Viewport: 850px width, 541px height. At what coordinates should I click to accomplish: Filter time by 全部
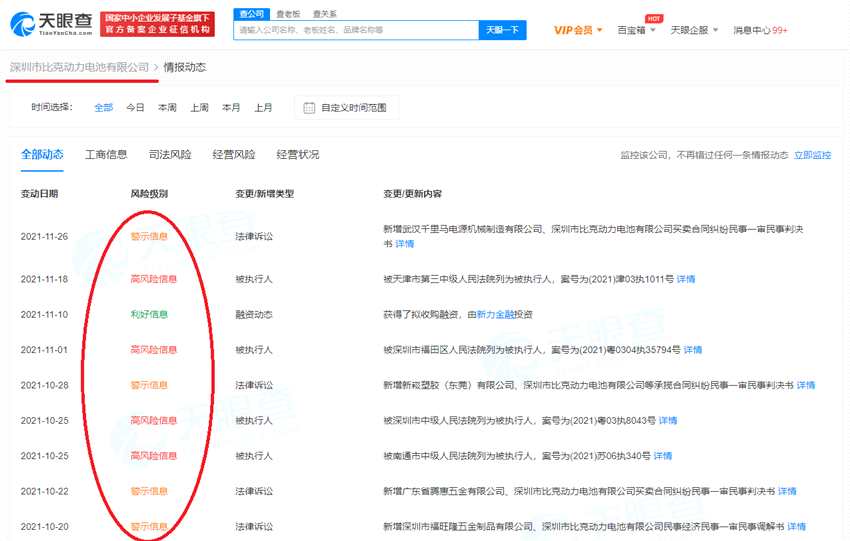tap(103, 107)
